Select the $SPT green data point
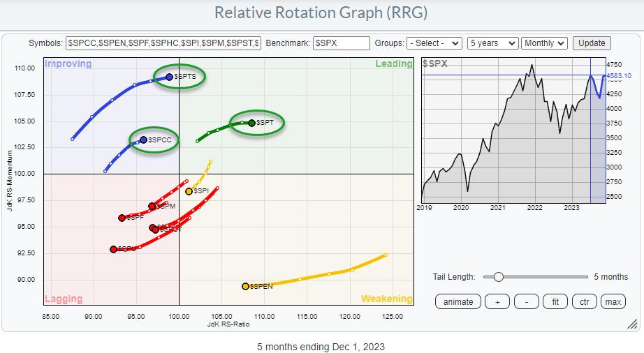The width and height of the screenshot is (644, 353). (251, 123)
